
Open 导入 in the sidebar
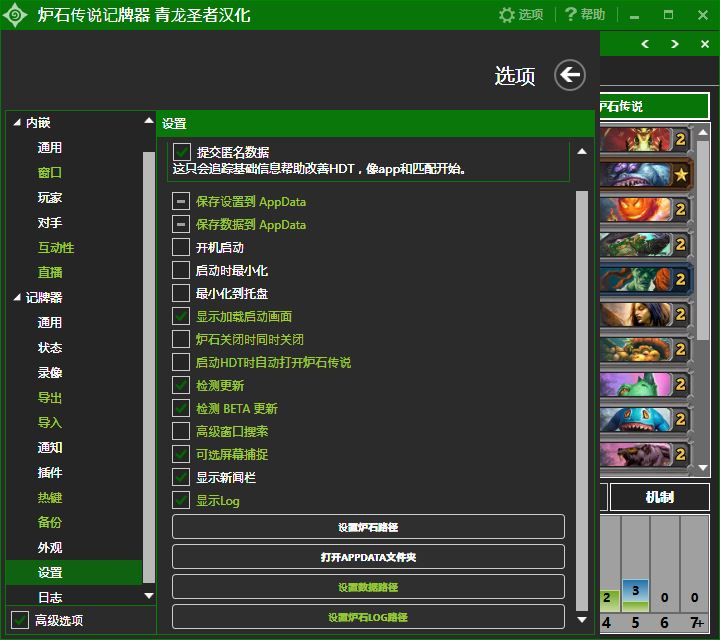coord(50,422)
